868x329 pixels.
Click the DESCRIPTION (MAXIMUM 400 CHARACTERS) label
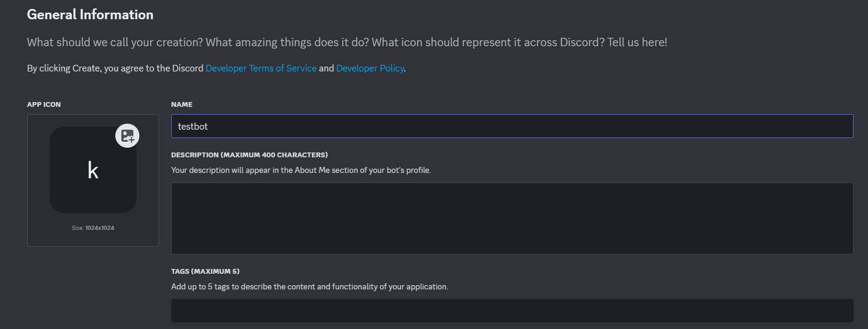(249, 155)
